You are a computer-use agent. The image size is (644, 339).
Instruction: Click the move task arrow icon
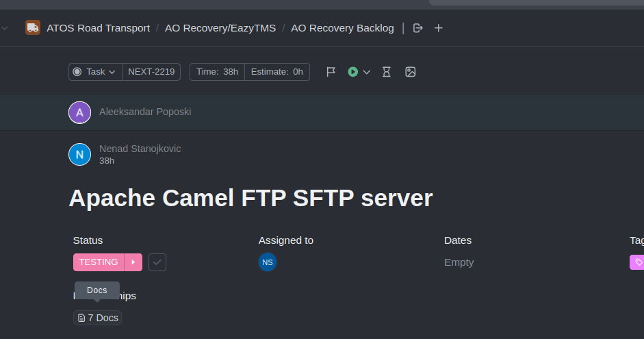417,28
